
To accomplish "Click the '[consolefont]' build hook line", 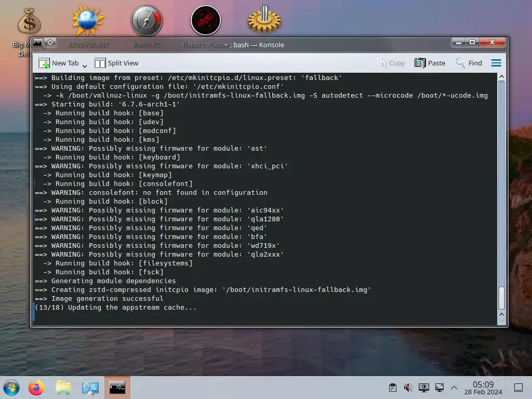I will (118, 184).
